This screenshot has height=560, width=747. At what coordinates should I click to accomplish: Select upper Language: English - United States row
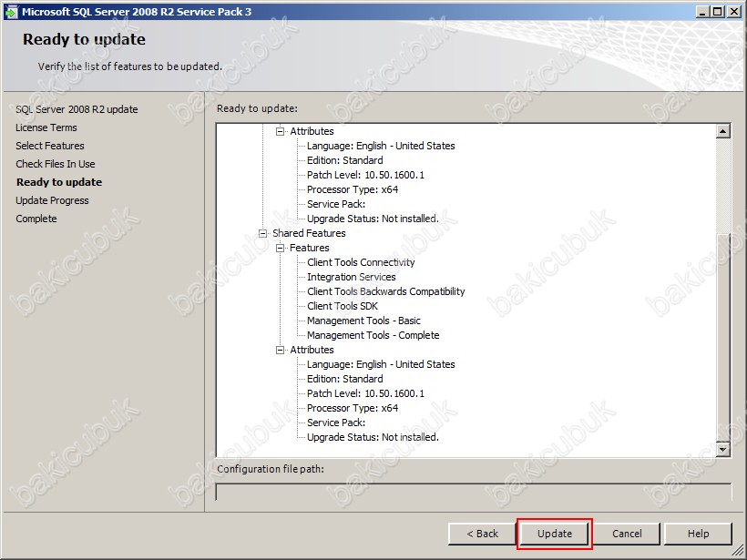point(381,146)
